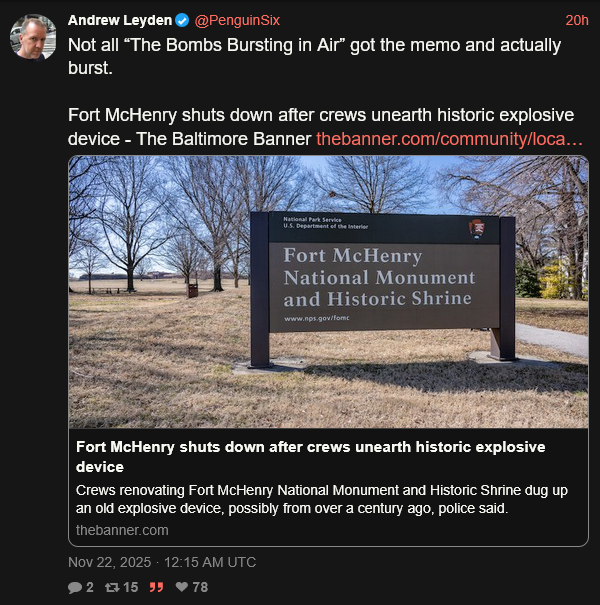
Task: Open the Fort McHenry sign preview image
Action: click(x=328, y=291)
